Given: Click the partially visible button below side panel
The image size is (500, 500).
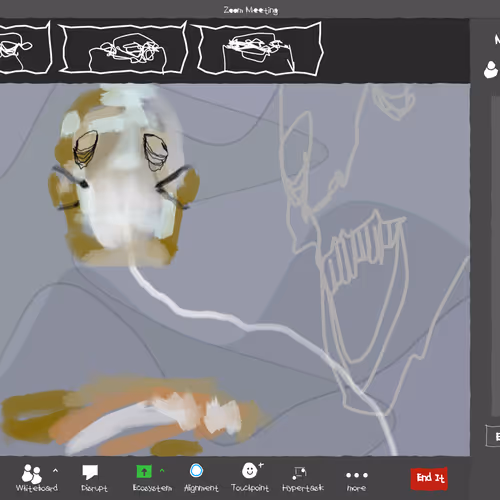Looking at the screenshot, I should tap(493, 436).
